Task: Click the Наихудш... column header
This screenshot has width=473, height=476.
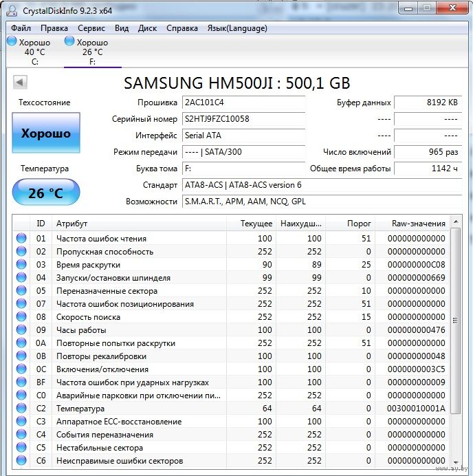Action: click(x=300, y=224)
